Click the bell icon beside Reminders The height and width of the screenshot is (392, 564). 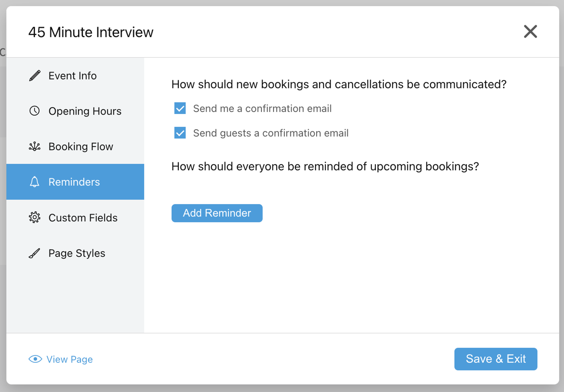[35, 182]
